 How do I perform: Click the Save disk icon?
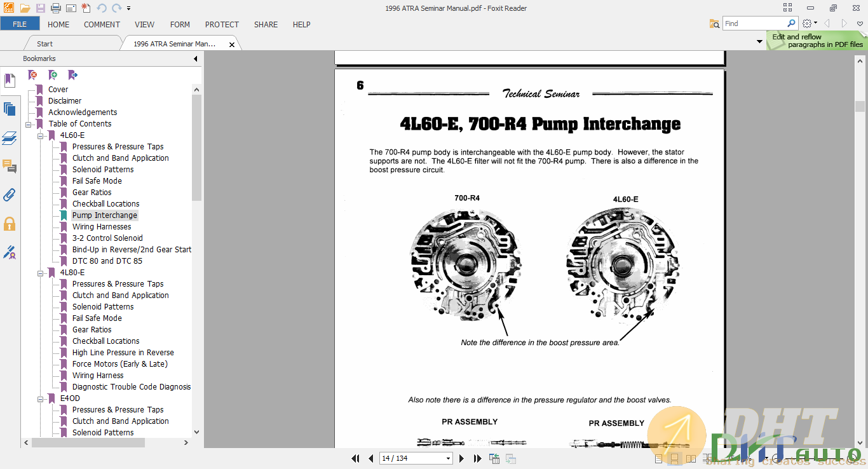pyautogui.click(x=41, y=8)
